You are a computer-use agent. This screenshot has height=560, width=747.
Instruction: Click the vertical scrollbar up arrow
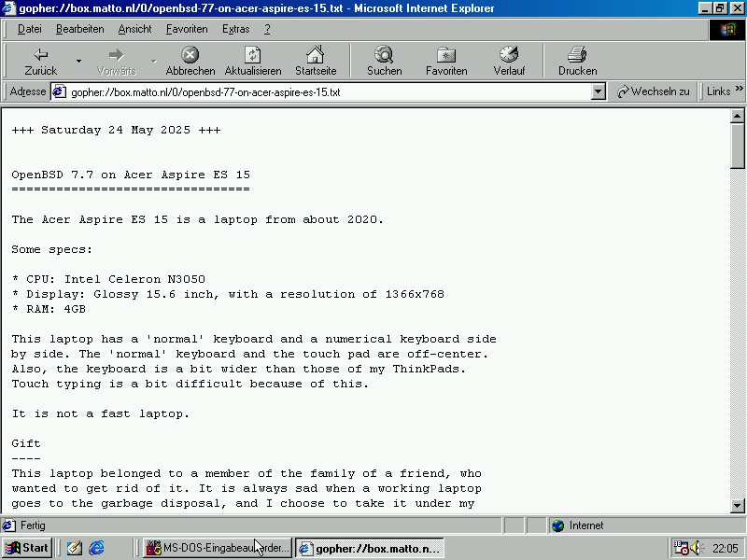(737, 116)
